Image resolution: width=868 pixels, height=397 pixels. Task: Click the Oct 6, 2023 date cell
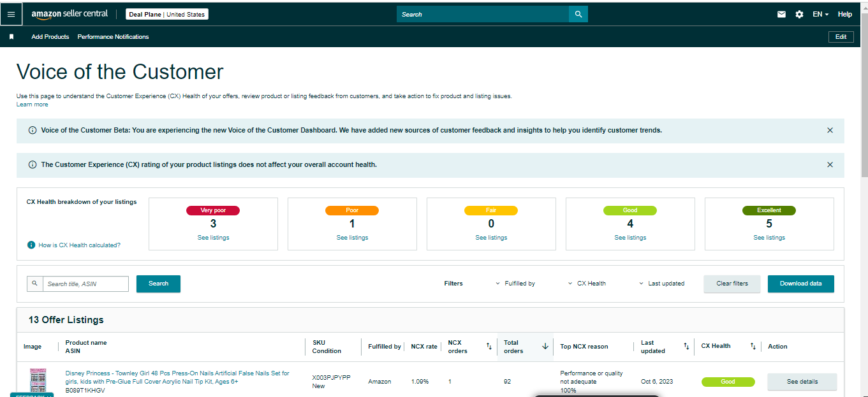pos(656,382)
